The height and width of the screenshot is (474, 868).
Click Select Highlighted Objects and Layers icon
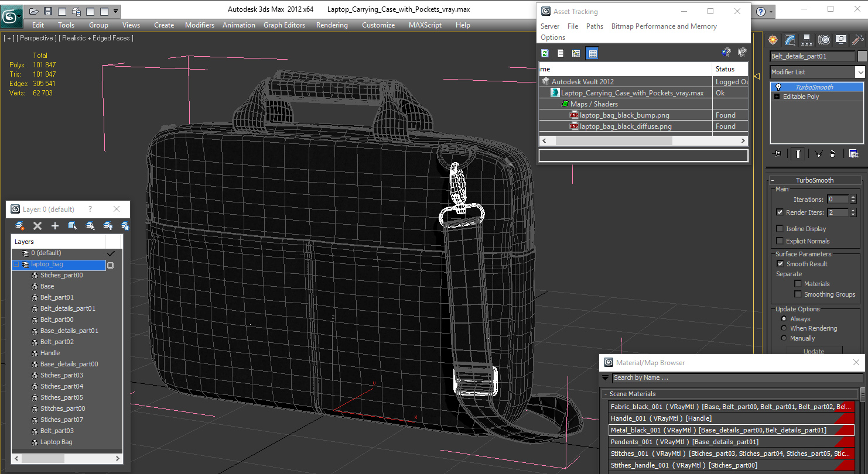[73, 226]
